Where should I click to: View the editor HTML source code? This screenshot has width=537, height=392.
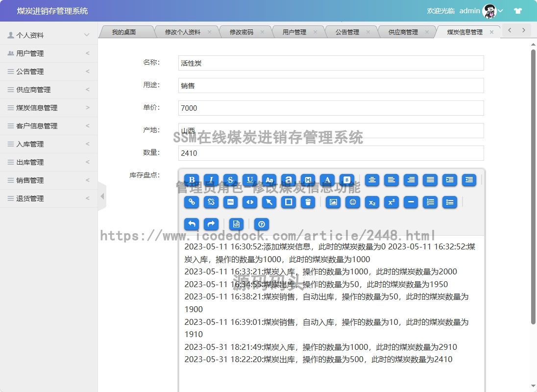coord(236,224)
